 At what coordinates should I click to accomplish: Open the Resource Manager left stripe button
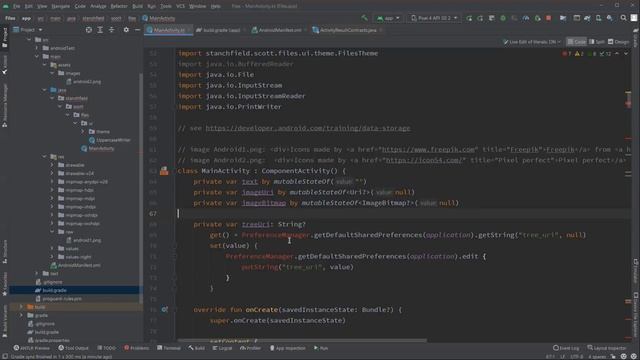[x=4, y=105]
